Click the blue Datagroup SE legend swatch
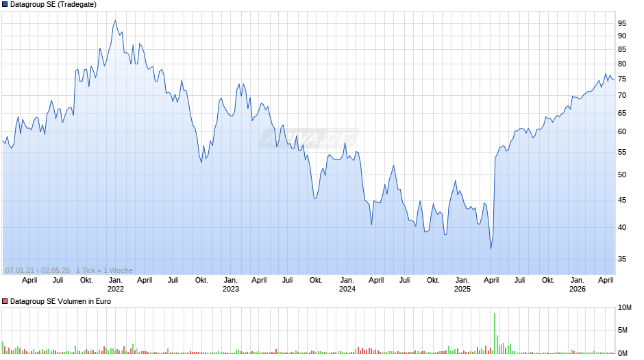 (x=5, y=5)
